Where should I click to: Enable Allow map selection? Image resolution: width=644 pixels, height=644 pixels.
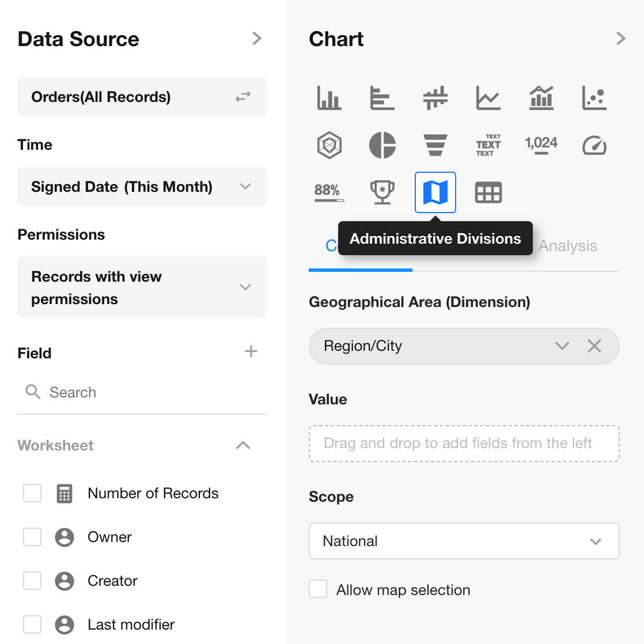318,589
